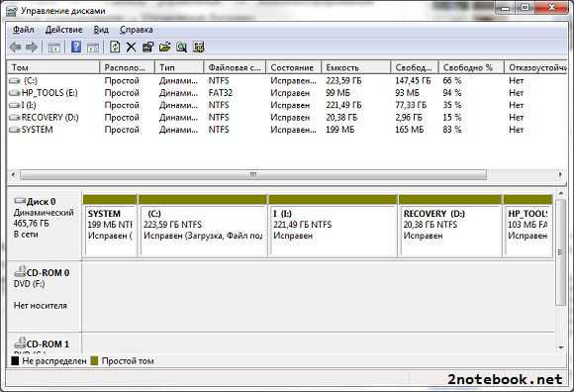Image resolution: width=574 pixels, height=392 pixels.
Task: Sort by the Емкость column header
Action: coord(355,67)
